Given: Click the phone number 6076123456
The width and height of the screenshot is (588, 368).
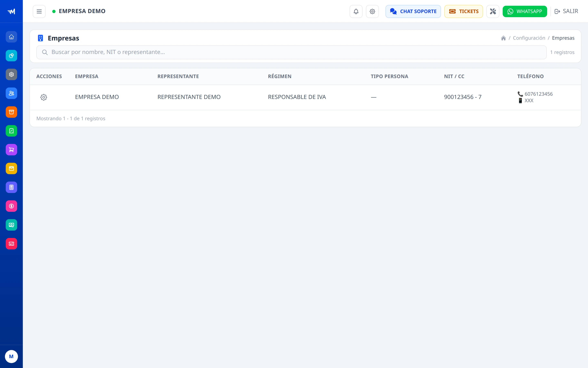Looking at the screenshot, I should [538, 94].
